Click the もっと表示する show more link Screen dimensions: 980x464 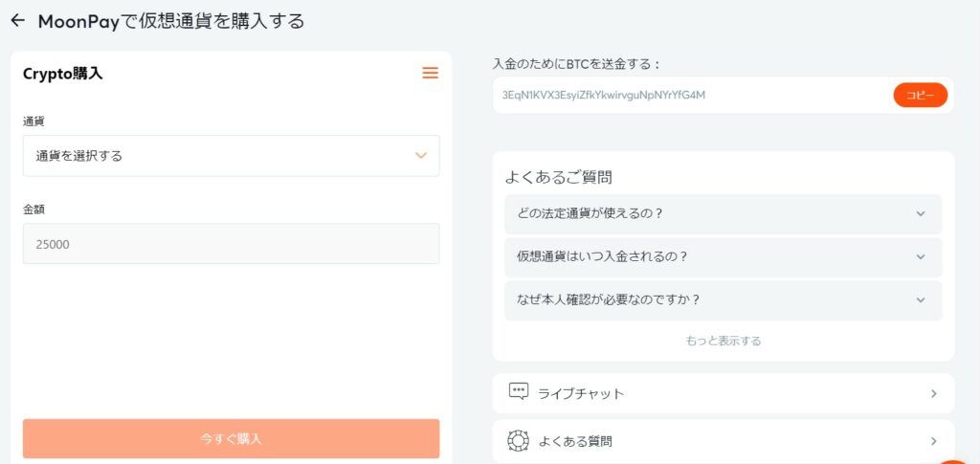pyautogui.click(x=724, y=341)
